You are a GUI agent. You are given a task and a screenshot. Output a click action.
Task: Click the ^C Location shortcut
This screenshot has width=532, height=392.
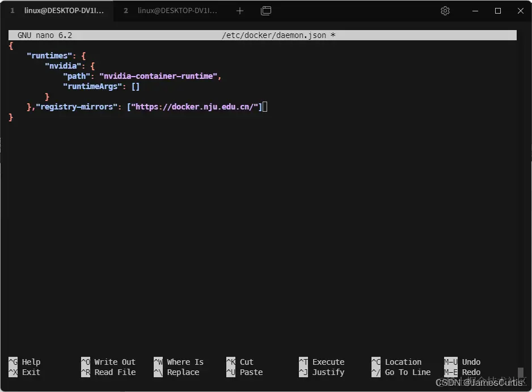[x=396, y=362]
